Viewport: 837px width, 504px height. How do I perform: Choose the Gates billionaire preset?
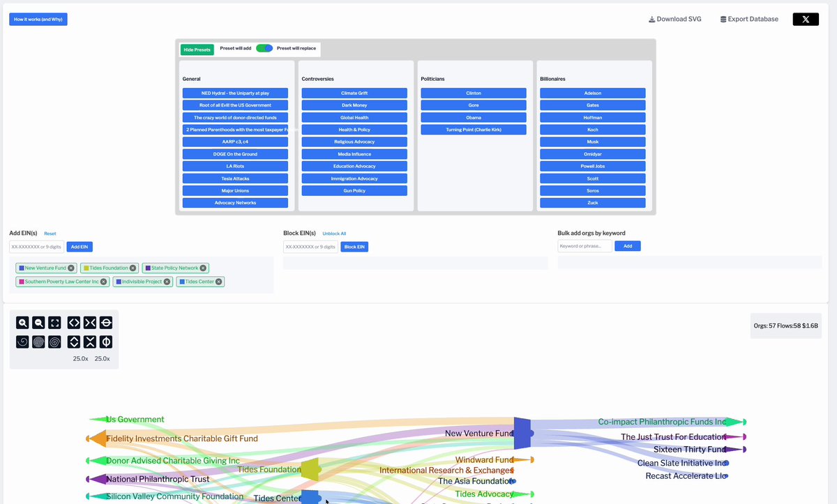pyautogui.click(x=593, y=105)
